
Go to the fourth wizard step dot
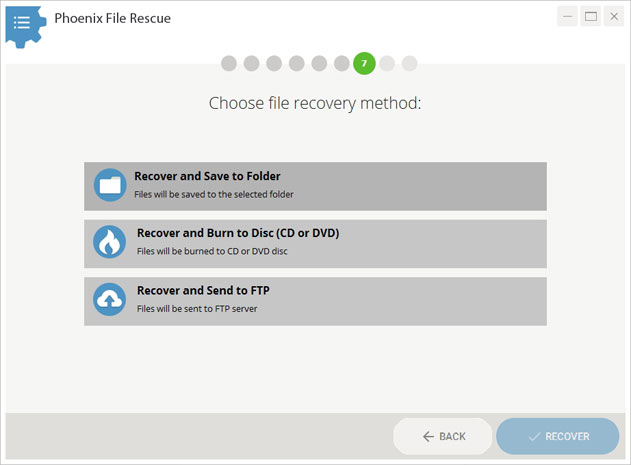(x=297, y=63)
